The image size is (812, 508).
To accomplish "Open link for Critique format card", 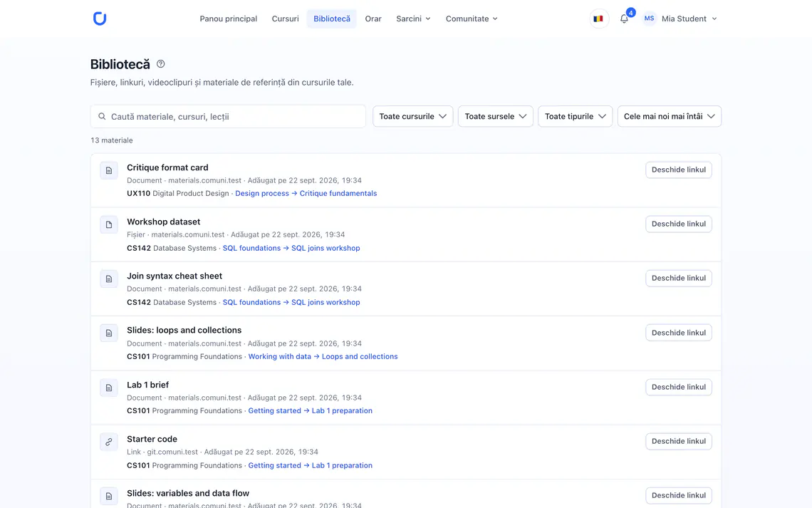I will [678, 170].
